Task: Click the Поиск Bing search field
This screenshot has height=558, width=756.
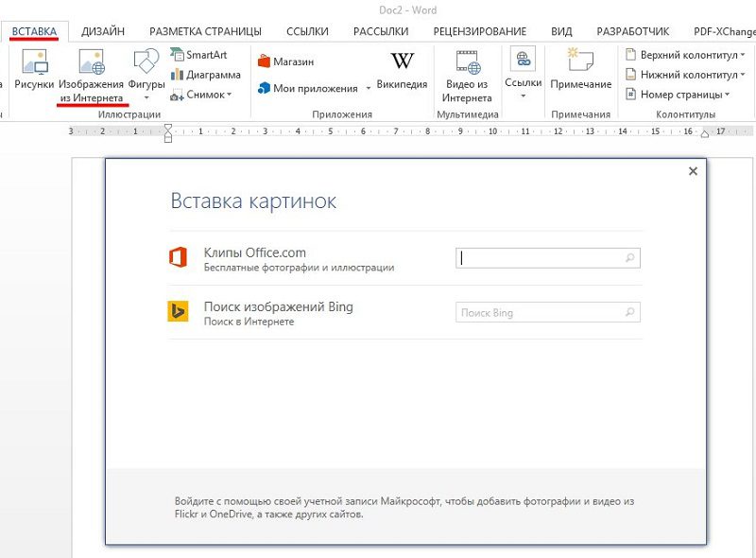Action: tap(548, 312)
